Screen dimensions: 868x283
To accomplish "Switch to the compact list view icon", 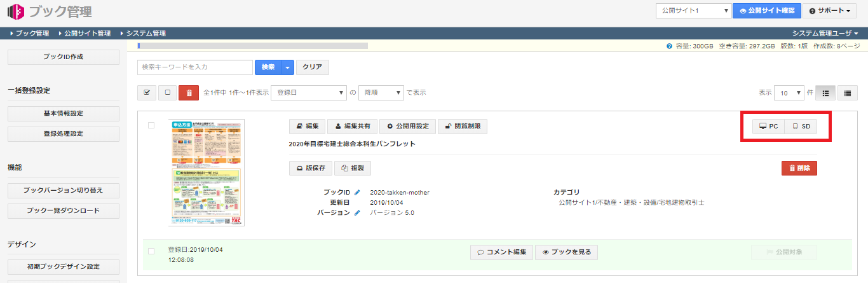I will 848,92.
